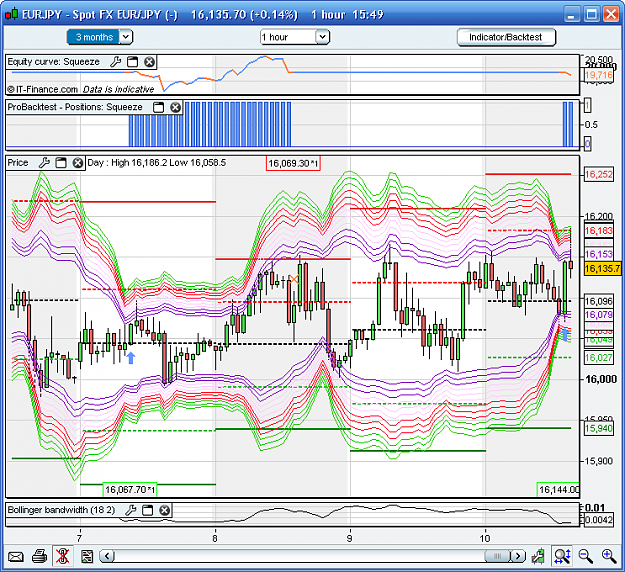The height and width of the screenshot is (572, 625).
Task: Click the zoom out magnifier
Action: click(x=586, y=556)
